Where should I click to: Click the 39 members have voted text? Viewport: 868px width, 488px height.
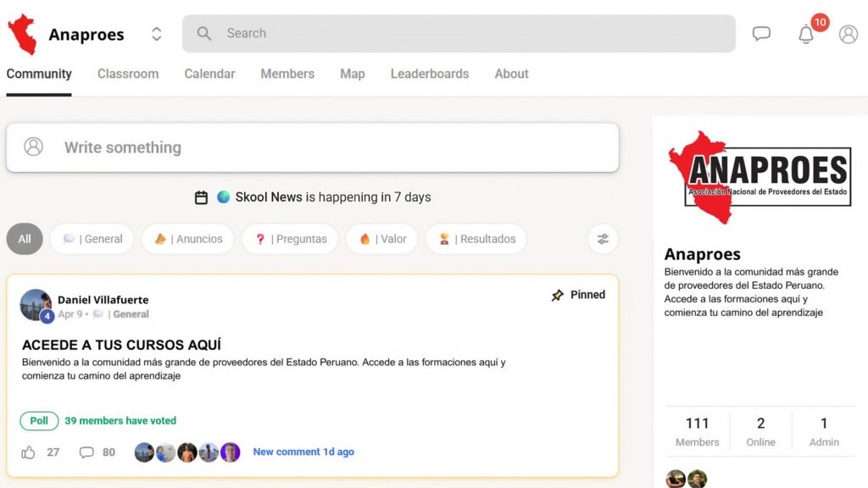point(120,420)
